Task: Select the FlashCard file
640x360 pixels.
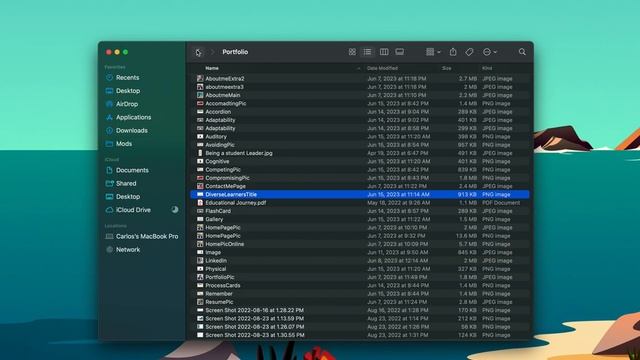Action: [360, 211]
